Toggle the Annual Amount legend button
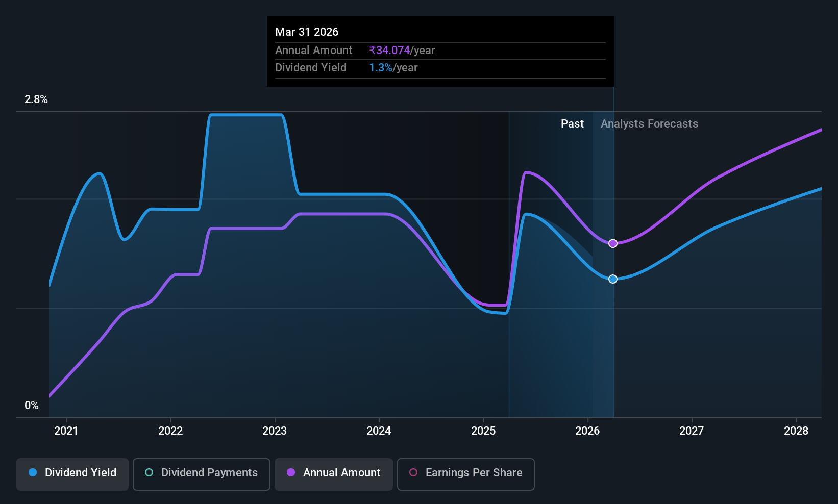Screen dimensions: 838x504 pos(334,474)
